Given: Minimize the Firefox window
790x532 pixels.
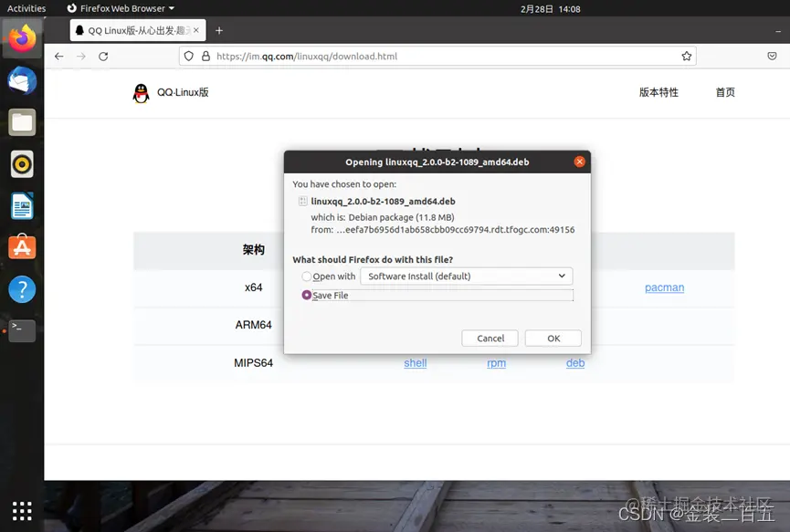Looking at the screenshot, I should click(778, 31).
